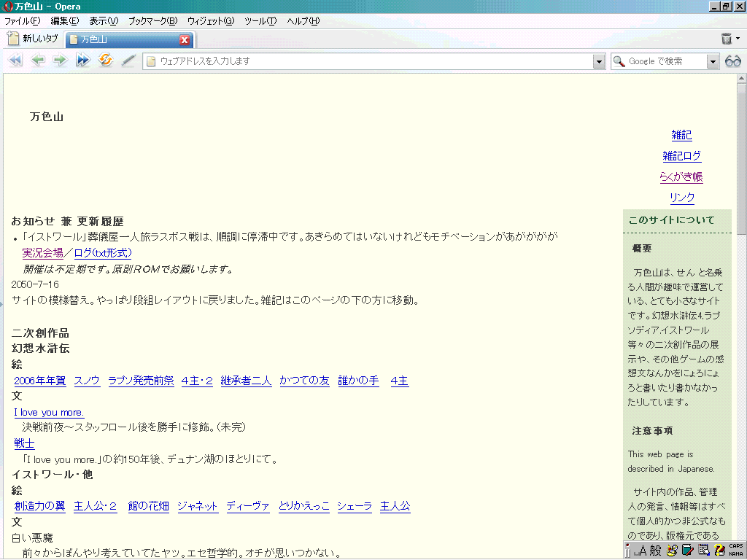Open the ファイル(F) menu

coord(23,21)
